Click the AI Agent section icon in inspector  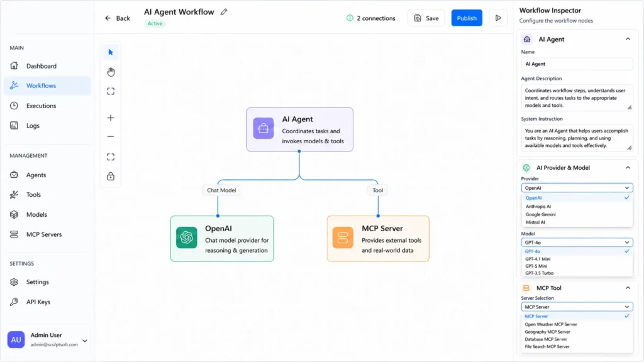tap(527, 40)
